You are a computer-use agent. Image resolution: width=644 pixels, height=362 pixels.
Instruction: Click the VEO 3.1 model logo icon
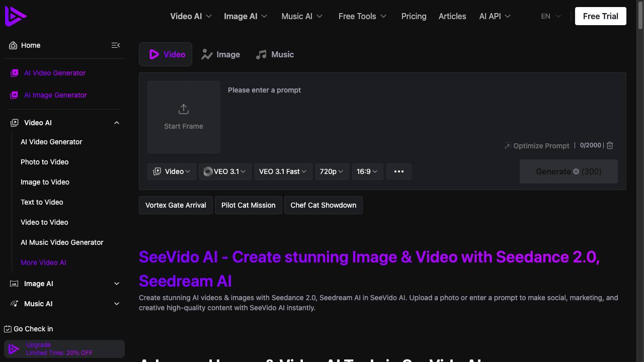208,171
